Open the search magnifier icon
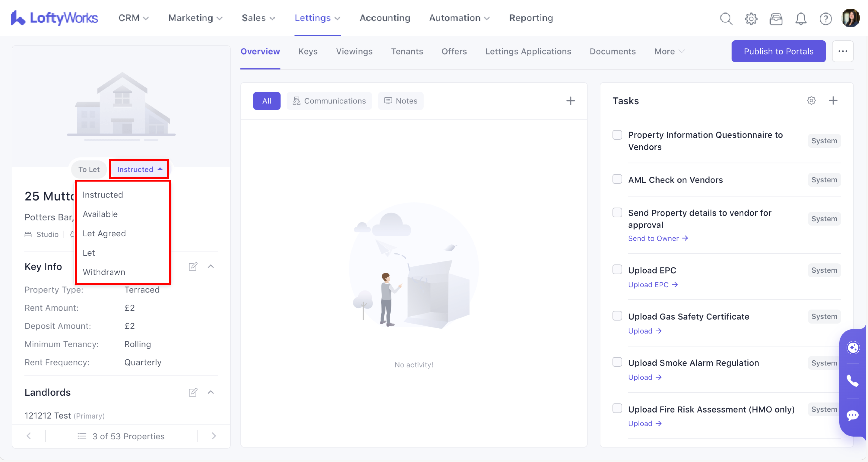The width and height of the screenshot is (868, 462). pyautogui.click(x=726, y=19)
